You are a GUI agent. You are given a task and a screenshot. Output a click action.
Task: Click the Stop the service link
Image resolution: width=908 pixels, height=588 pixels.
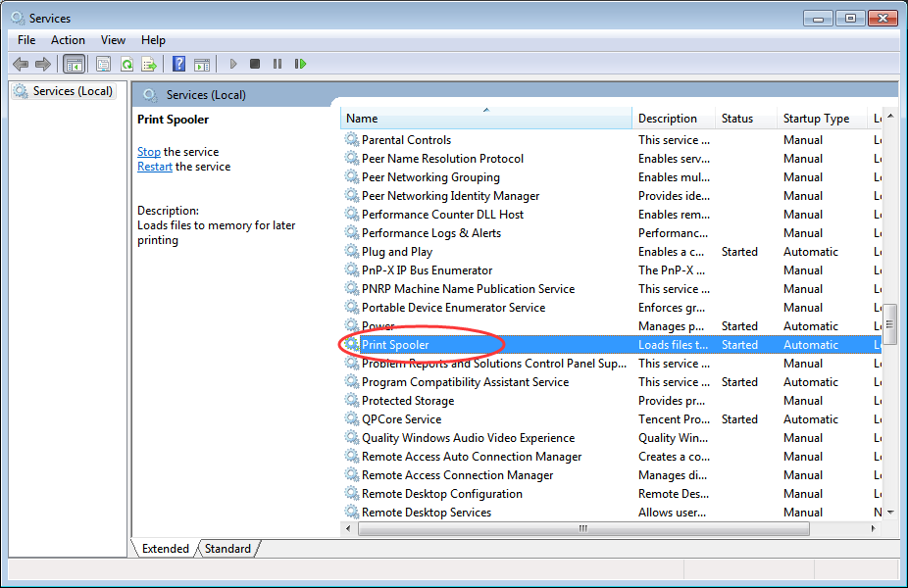(149, 152)
